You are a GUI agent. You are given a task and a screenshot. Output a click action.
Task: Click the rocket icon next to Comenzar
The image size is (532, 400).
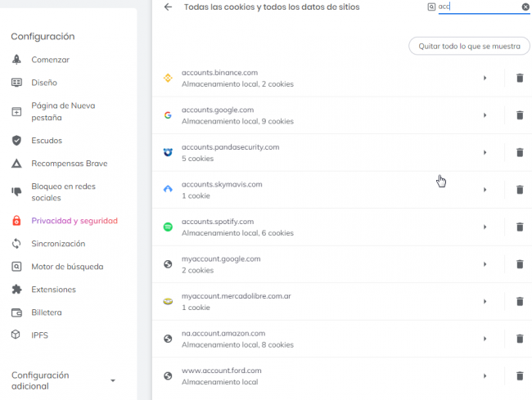click(x=16, y=60)
